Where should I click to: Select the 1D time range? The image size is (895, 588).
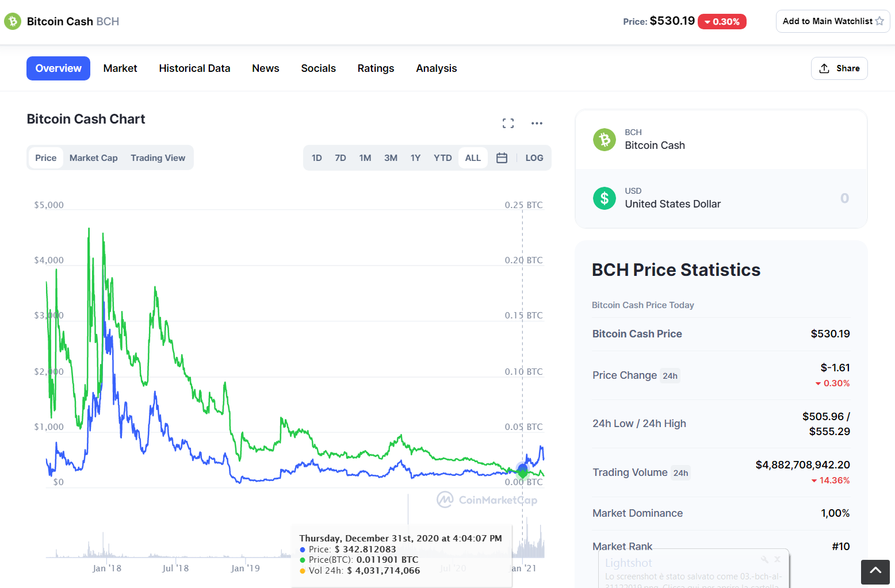(317, 158)
